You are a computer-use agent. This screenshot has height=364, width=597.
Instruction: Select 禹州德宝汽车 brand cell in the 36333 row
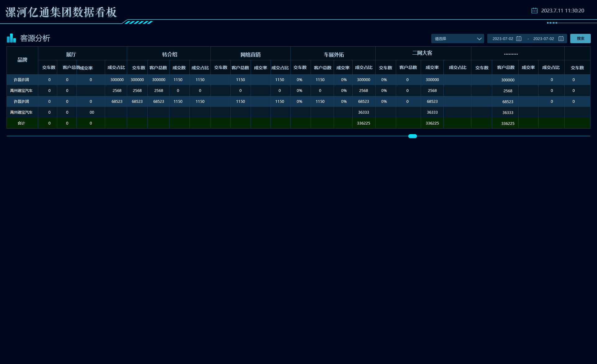[21, 112]
